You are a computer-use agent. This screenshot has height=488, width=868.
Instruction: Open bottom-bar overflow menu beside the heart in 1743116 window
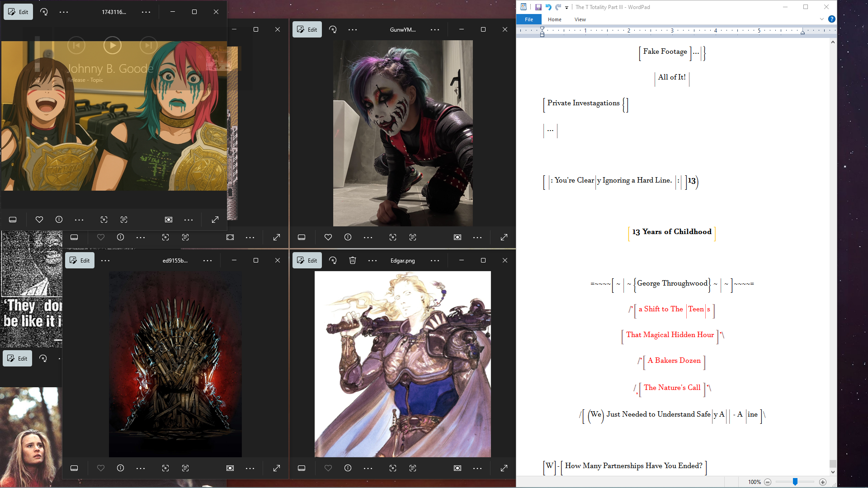(79, 220)
